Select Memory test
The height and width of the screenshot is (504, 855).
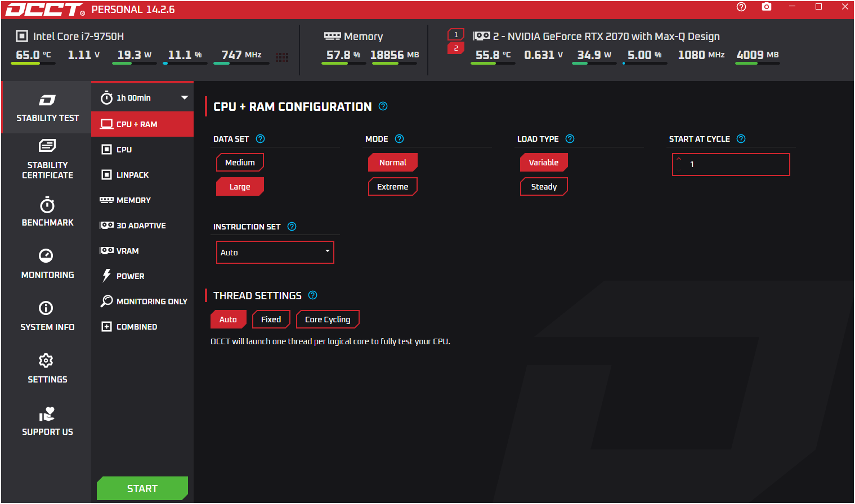142,200
